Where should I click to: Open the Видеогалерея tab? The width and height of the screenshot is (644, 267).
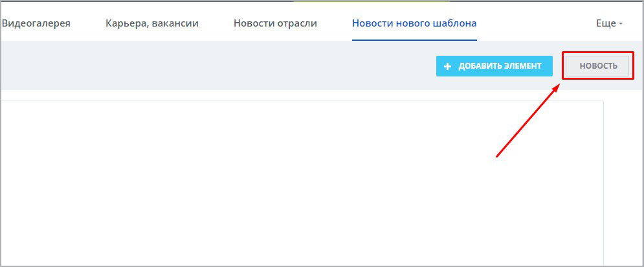[x=36, y=23]
